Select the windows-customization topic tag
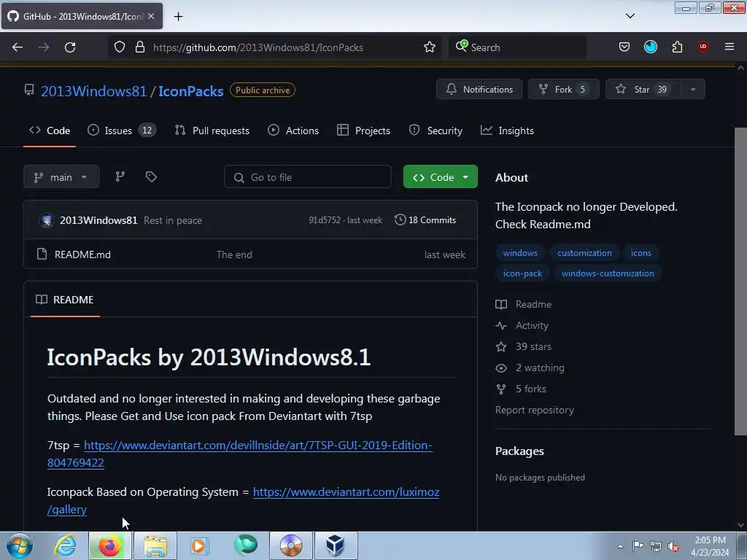The image size is (747, 560). 608,273
